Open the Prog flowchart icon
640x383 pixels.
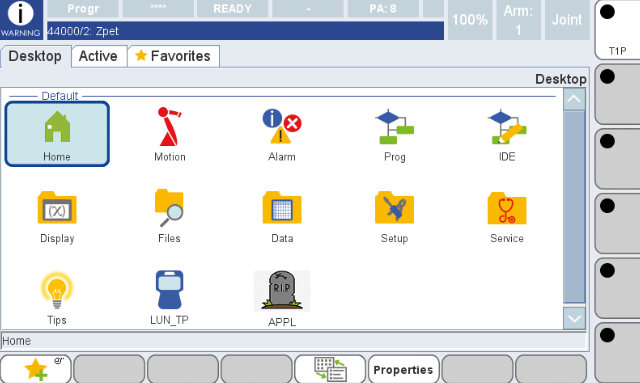[394, 134]
